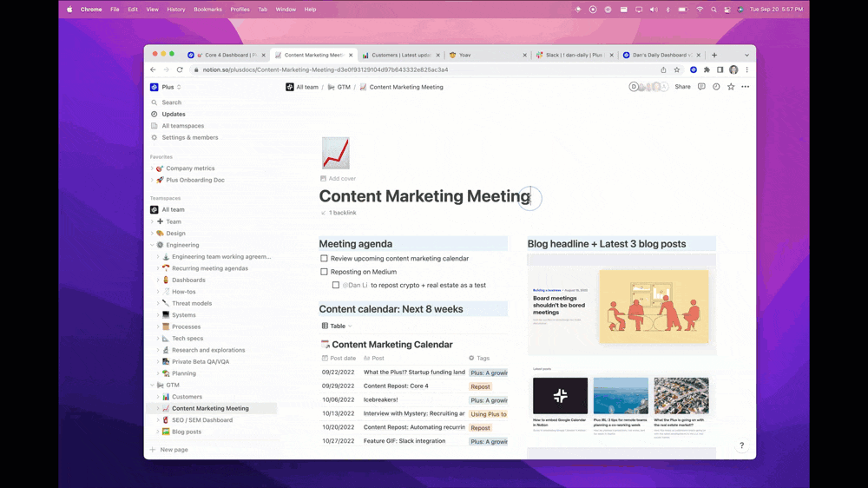
Task: Open Notion help question mark button
Action: pos(742,445)
